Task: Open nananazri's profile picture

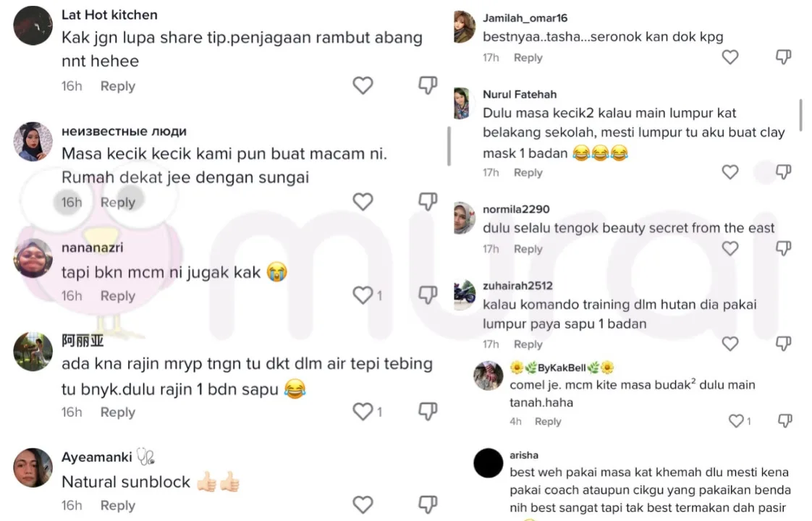Action: [33, 259]
